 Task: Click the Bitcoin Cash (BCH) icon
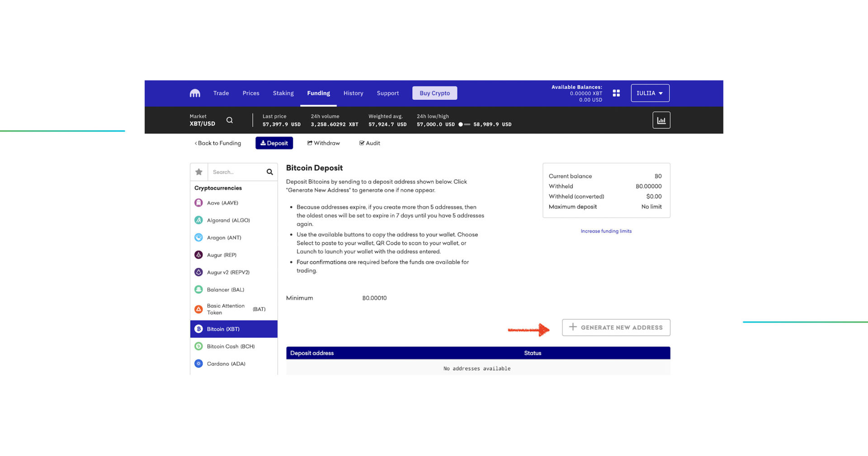click(x=199, y=346)
